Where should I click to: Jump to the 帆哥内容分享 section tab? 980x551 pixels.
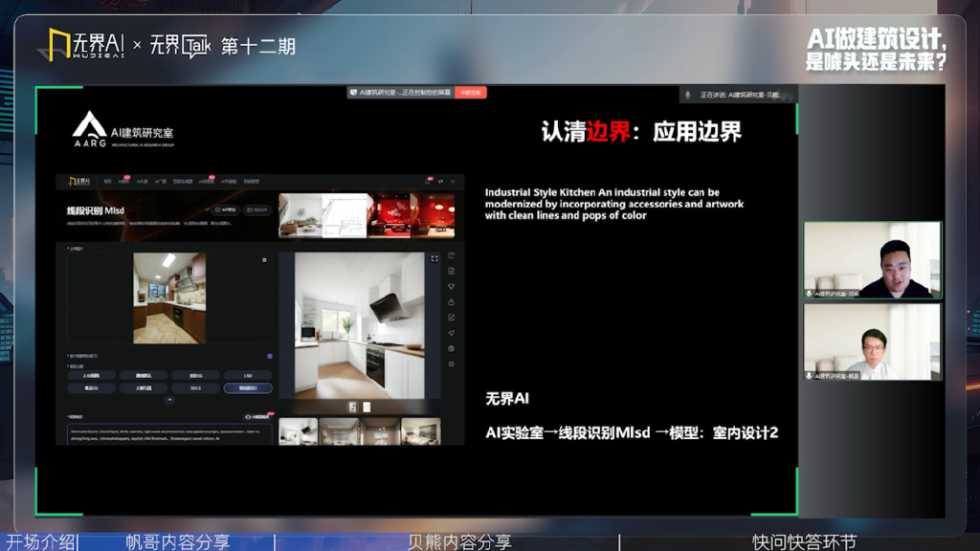[178, 541]
